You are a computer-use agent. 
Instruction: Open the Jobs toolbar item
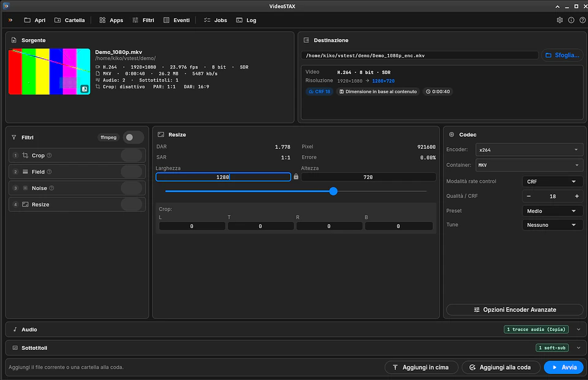pyautogui.click(x=216, y=20)
